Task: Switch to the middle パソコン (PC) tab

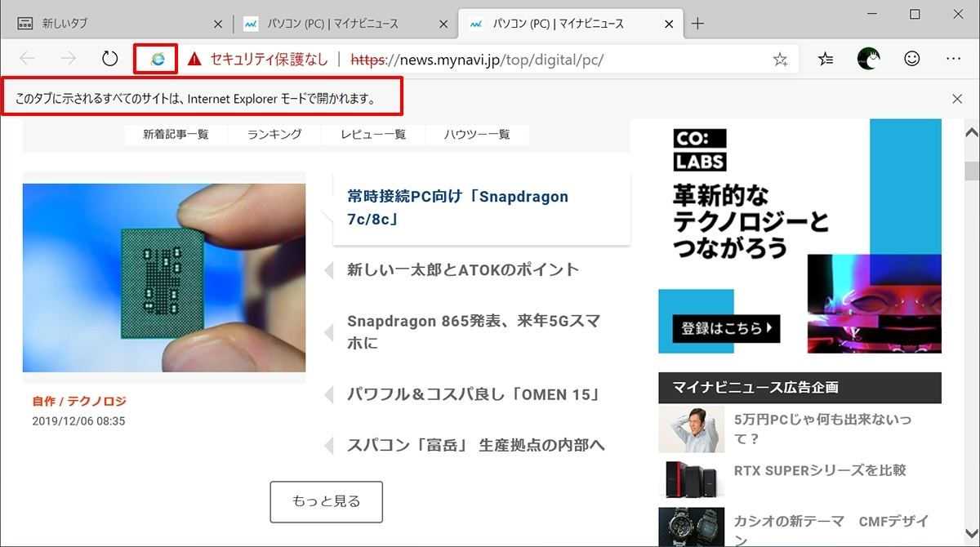Action: click(345, 24)
